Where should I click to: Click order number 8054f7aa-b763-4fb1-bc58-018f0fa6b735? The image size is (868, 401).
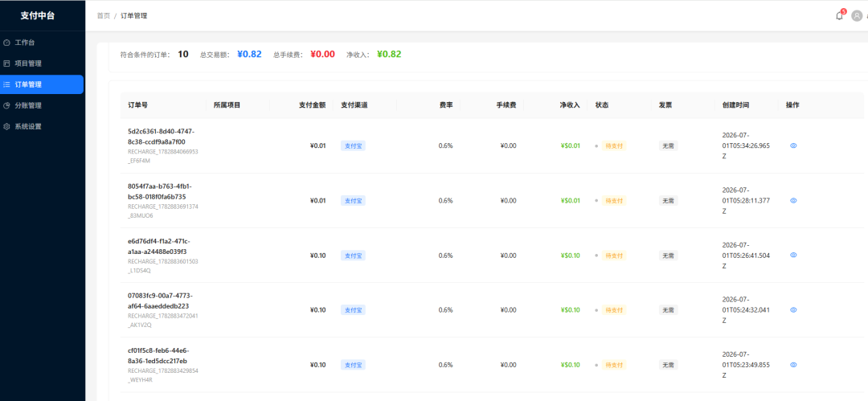[161, 191]
